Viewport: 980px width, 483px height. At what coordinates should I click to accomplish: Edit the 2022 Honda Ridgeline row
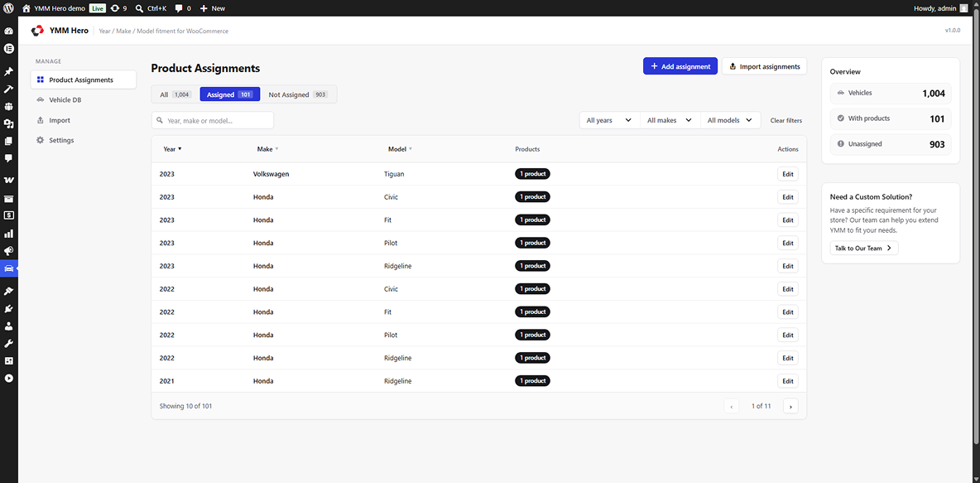click(x=787, y=358)
